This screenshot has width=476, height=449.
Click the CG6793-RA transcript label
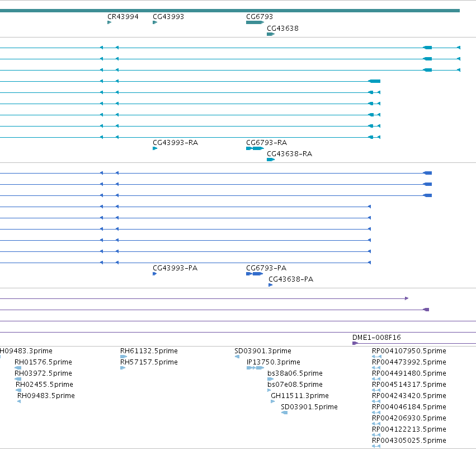(267, 143)
